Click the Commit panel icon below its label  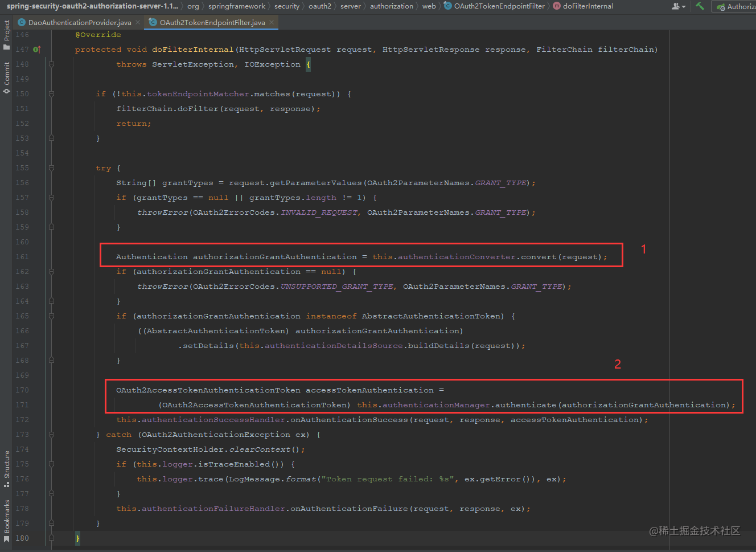click(6, 91)
